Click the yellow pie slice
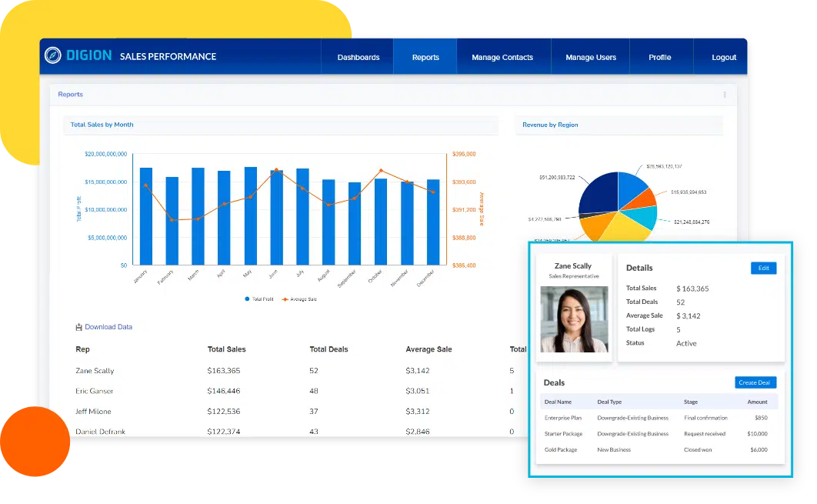 pyautogui.click(x=626, y=229)
